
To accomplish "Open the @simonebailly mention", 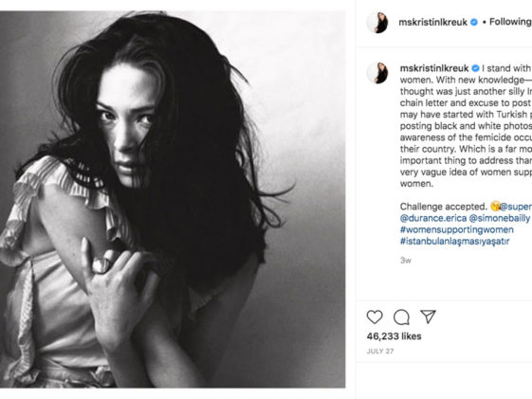I will (499, 218).
